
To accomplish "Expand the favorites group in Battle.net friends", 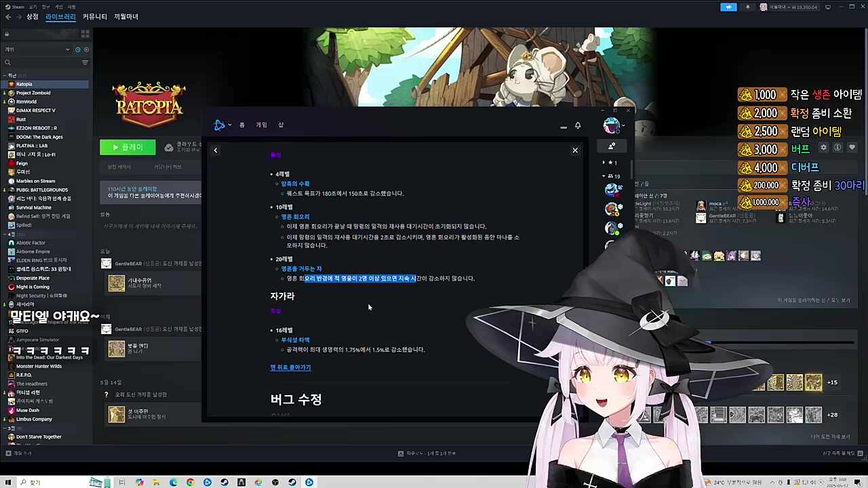I will [x=604, y=163].
